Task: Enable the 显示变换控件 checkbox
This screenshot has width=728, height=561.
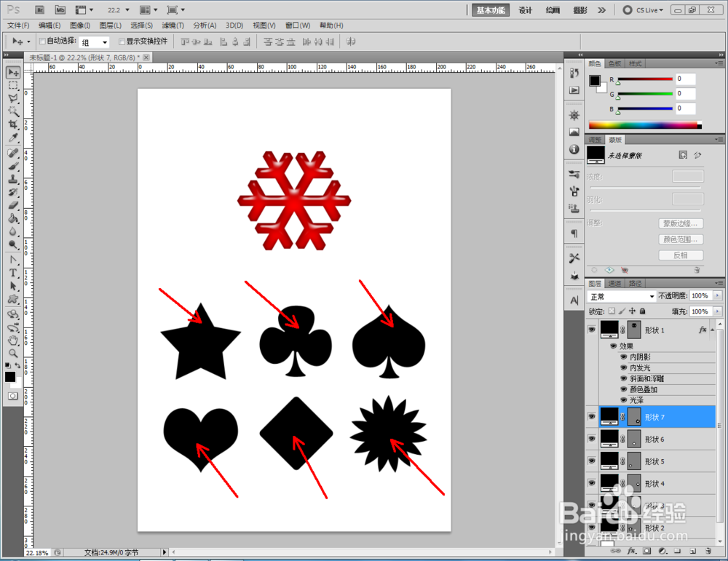Action: tap(122, 41)
